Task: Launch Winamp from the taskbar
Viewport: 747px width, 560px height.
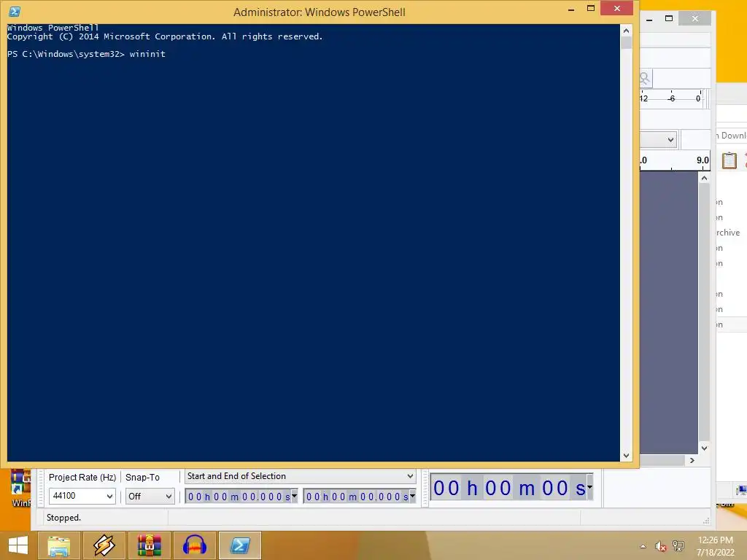Action: [x=104, y=545]
